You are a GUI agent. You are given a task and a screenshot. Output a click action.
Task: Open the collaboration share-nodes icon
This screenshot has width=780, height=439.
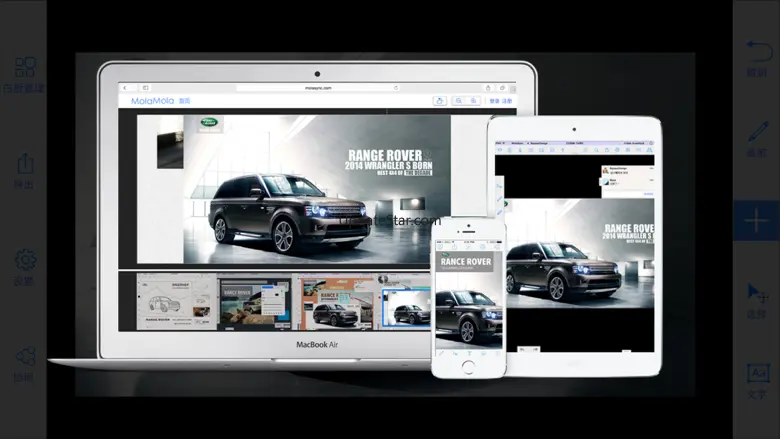(x=25, y=356)
